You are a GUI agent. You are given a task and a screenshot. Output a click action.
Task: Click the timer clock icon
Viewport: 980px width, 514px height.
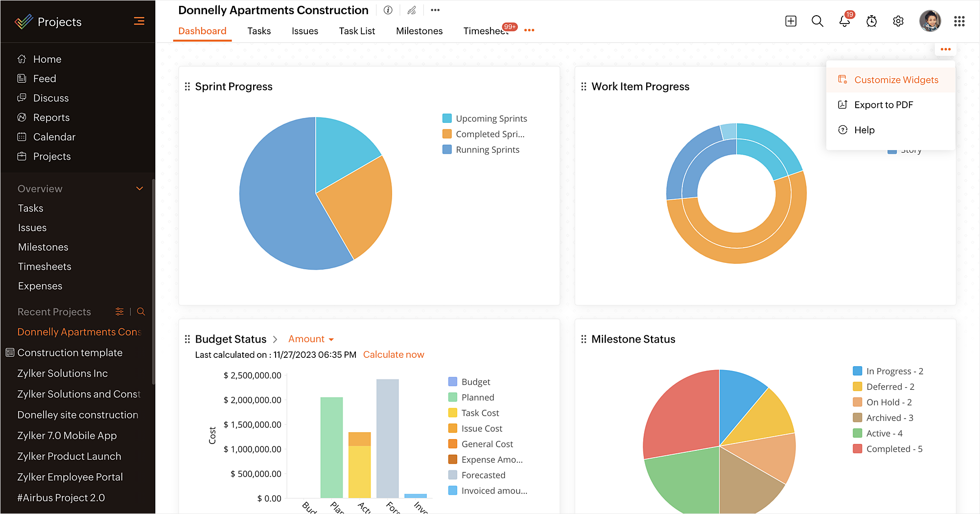871,21
